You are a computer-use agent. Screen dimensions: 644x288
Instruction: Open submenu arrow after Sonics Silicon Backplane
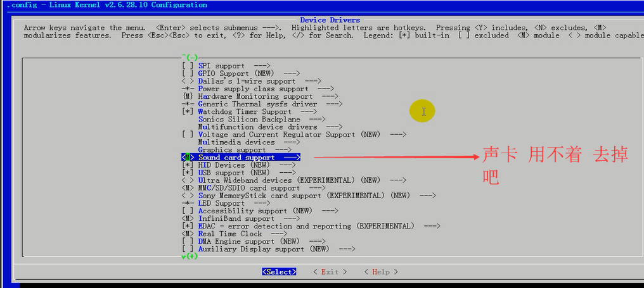[317, 120]
